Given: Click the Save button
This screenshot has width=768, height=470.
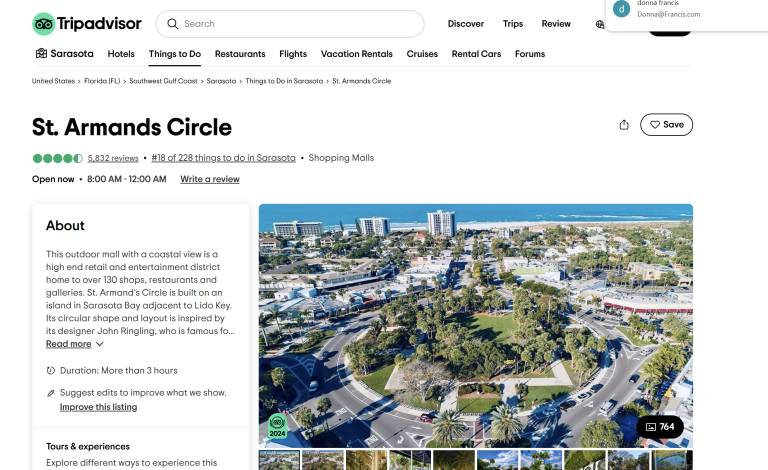Looking at the screenshot, I should pyautogui.click(x=666, y=125).
